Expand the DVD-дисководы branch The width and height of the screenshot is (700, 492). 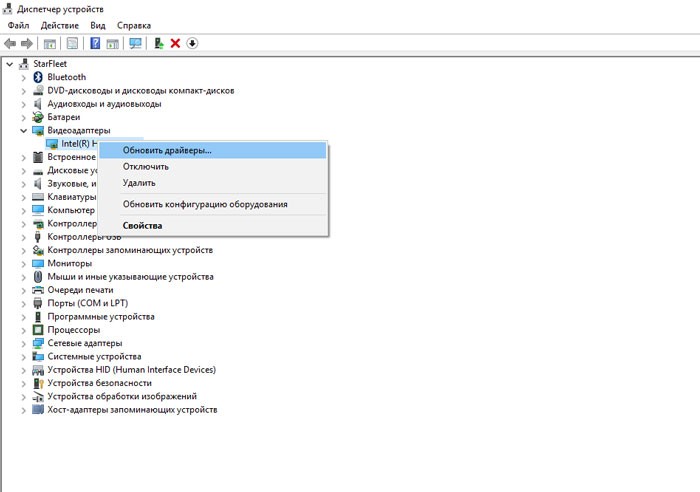coord(23,91)
